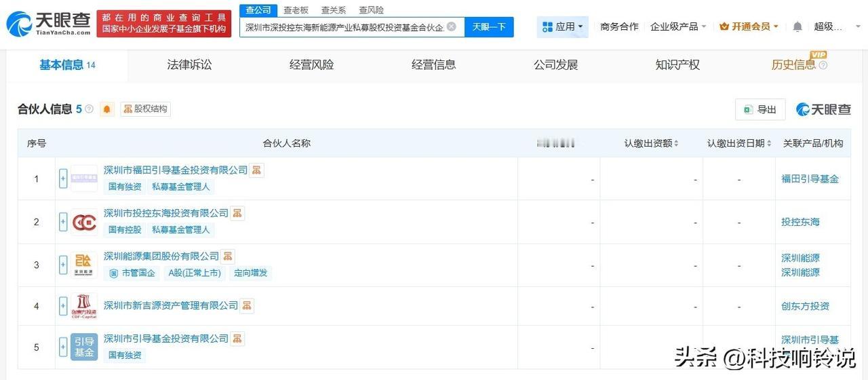Screen dimensions: 868x380
Task: Click equity structure icon after 投控东海投资有限公司
Action: click(x=237, y=213)
